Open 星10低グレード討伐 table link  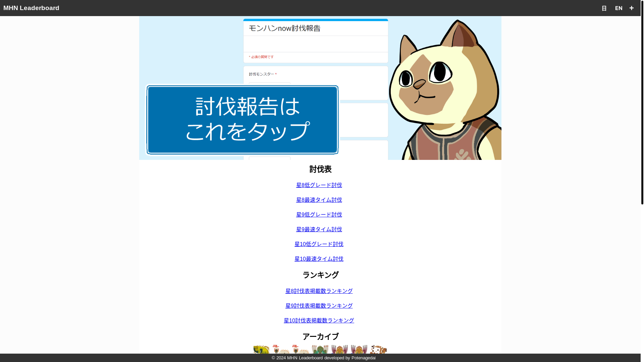319,244
